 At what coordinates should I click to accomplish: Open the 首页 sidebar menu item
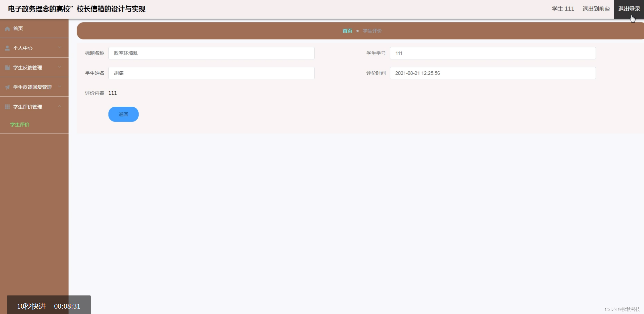click(x=18, y=29)
